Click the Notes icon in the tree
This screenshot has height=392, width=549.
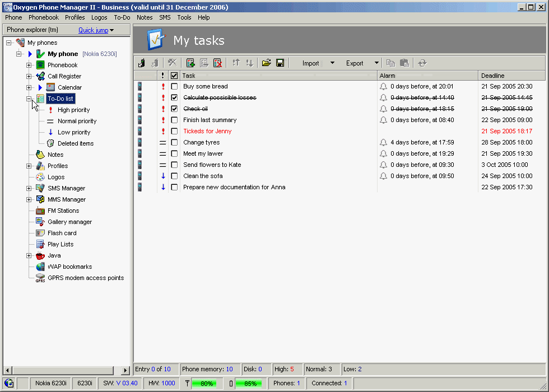tap(40, 155)
